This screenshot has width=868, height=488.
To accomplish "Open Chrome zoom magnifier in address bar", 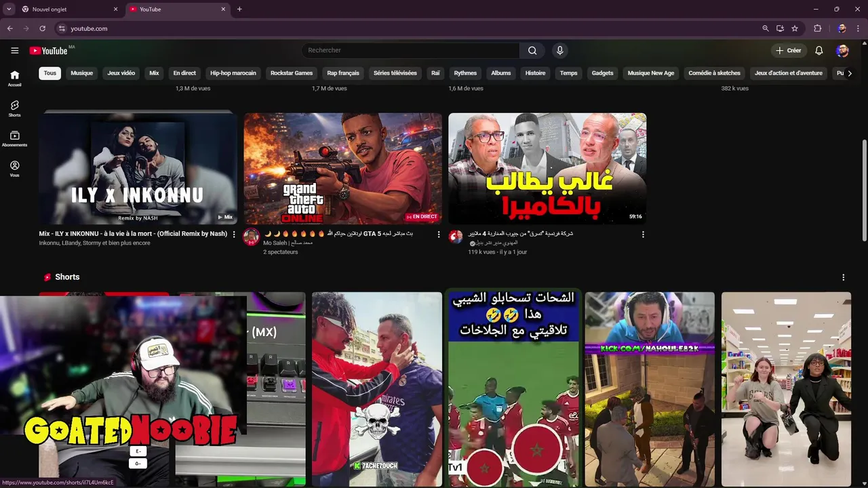I will tap(766, 28).
